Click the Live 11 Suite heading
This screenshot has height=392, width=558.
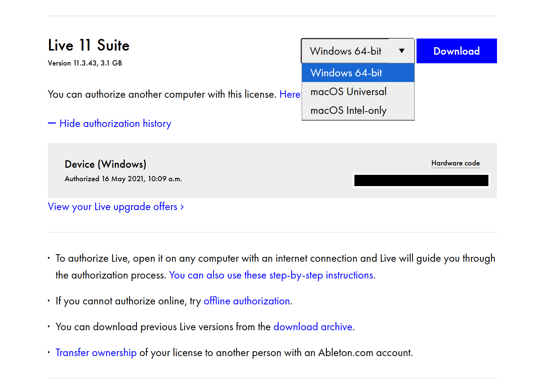point(89,45)
